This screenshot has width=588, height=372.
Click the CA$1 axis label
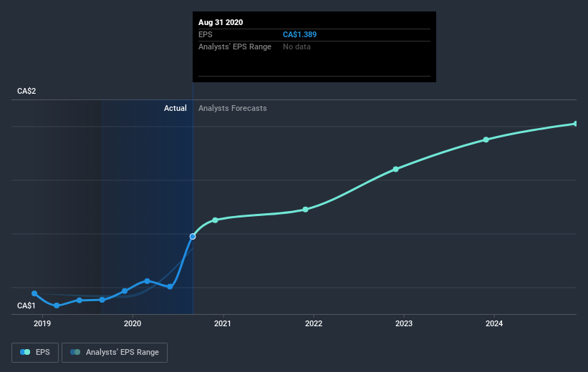click(26, 305)
